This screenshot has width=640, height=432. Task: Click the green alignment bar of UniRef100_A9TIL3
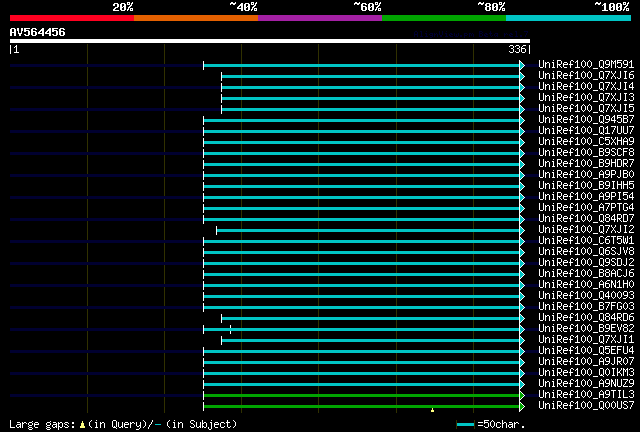[x=361, y=396]
